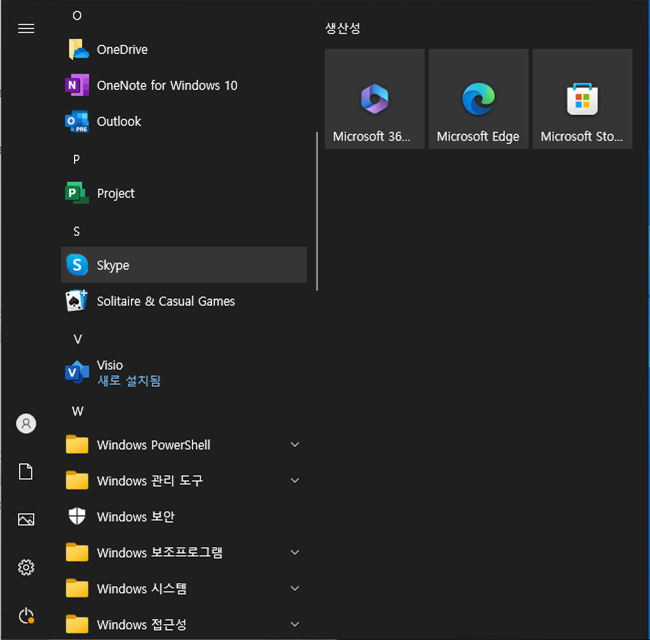Click the app list scrollbar thumb

click(x=317, y=211)
